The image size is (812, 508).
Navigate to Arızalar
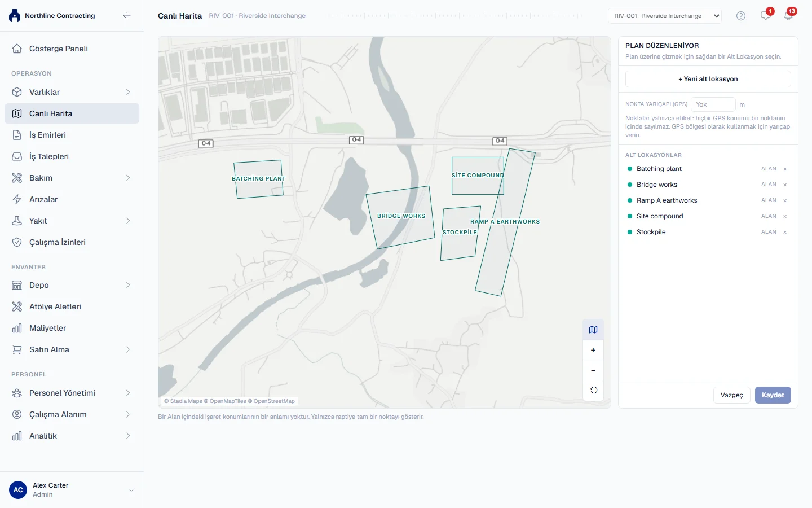click(72, 199)
